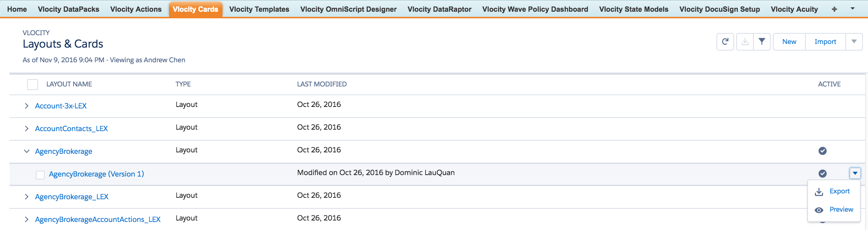
Task: Open the AgencyBrokerage layout link
Action: pyautogui.click(x=64, y=151)
